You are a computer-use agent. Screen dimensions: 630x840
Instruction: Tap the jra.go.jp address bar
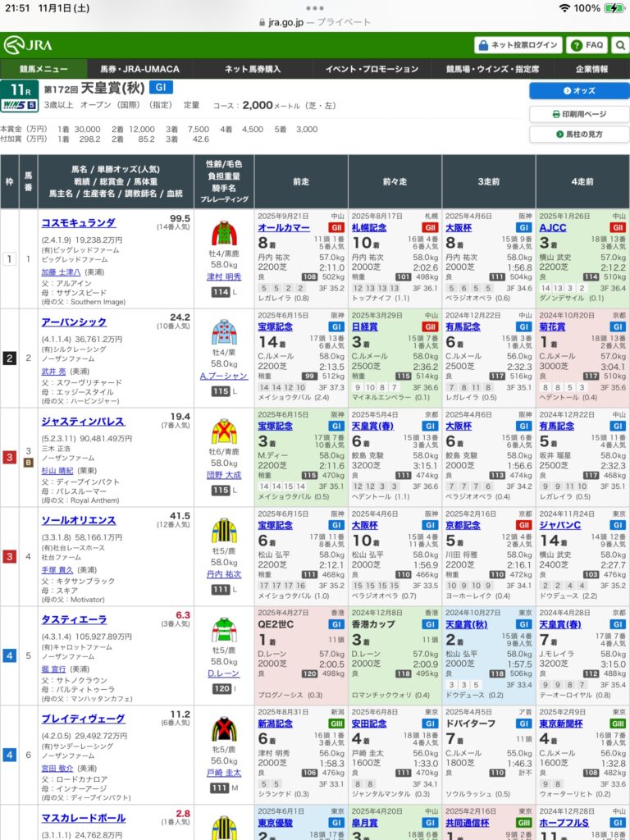pyautogui.click(x=315, y=22)
